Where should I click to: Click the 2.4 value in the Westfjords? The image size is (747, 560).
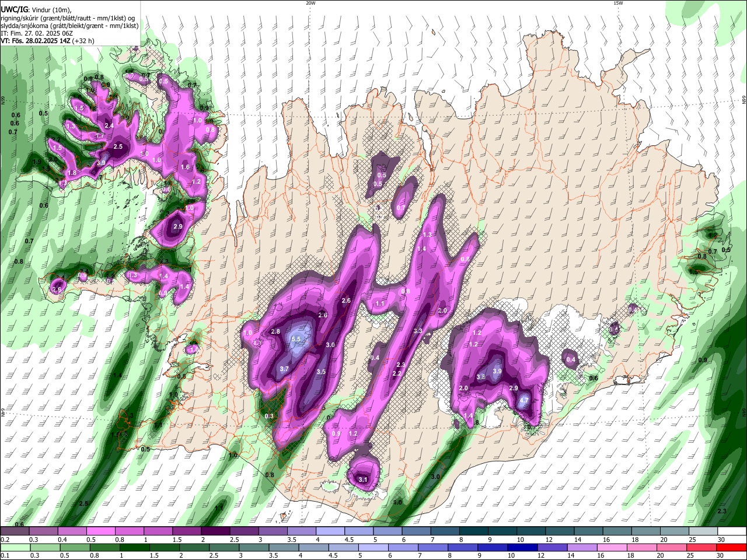pyautogui.click(x=109, y=125)
